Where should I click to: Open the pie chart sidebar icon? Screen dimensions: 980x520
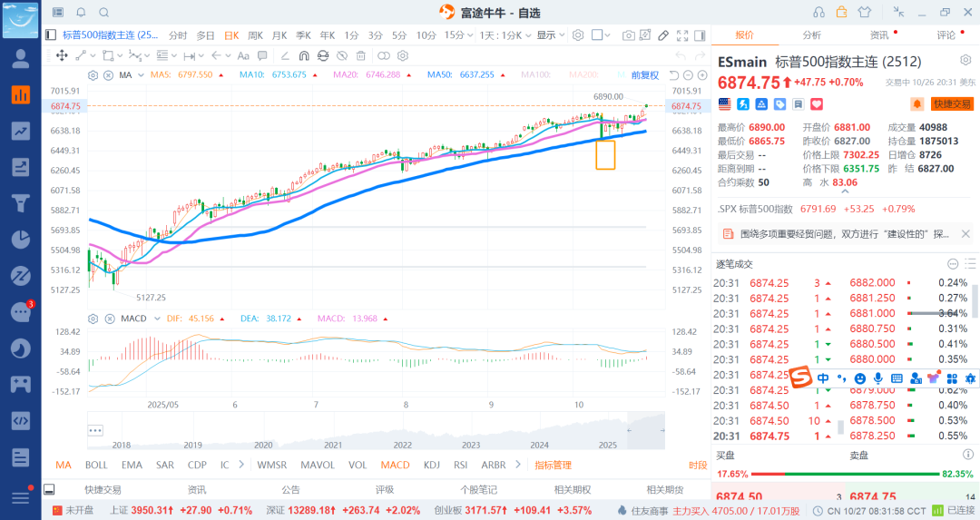click(x=21, y=240)
